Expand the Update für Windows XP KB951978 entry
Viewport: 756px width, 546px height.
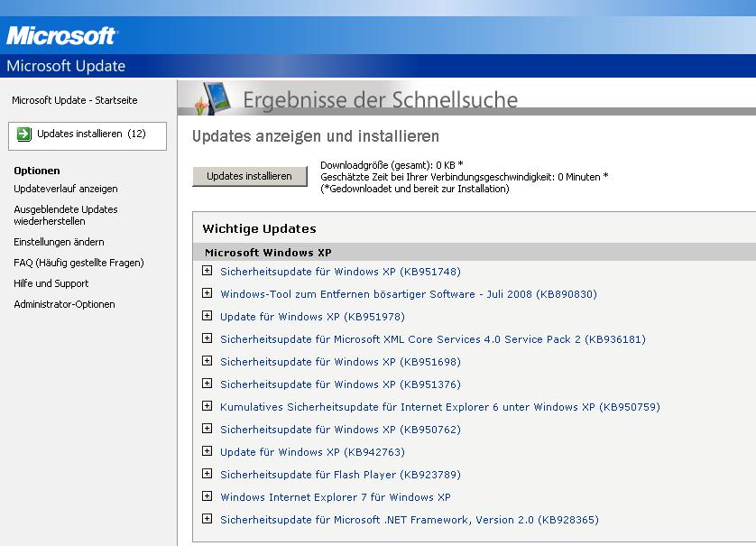207,316
